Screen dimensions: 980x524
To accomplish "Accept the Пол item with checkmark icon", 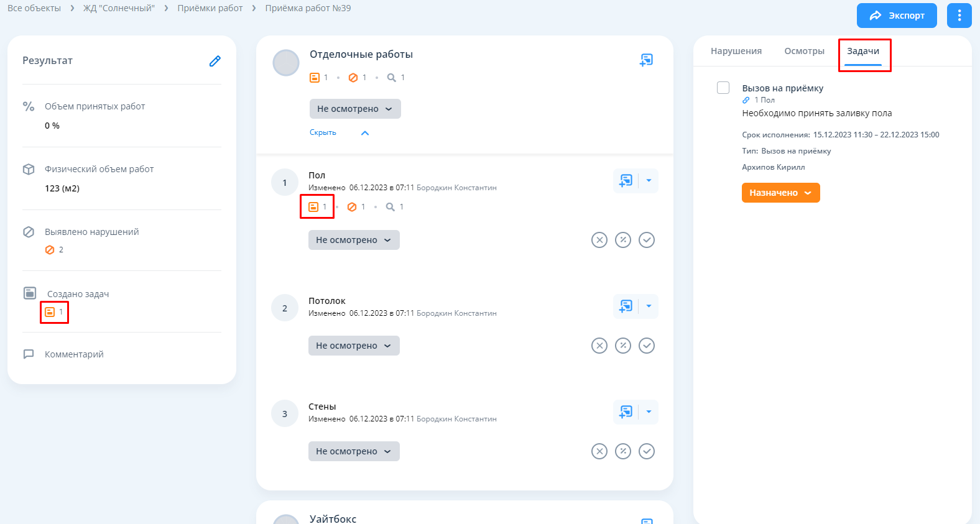I will tap(647, 240).
